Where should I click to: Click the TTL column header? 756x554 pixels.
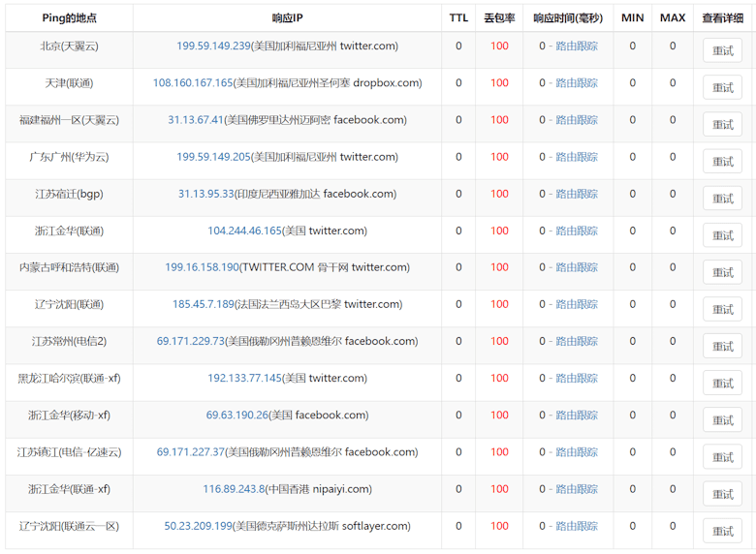point(458,17)
